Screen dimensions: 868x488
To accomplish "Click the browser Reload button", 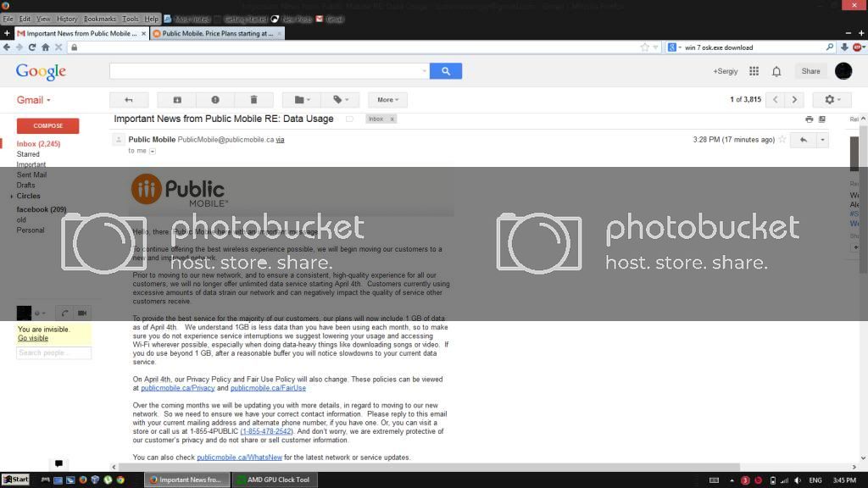I will pos(32,47).
